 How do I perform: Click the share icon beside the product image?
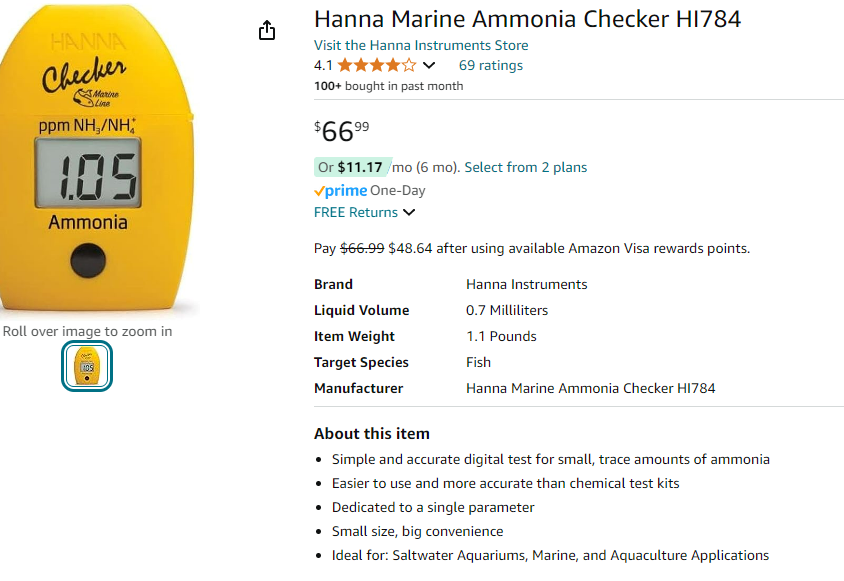point(267,31)
